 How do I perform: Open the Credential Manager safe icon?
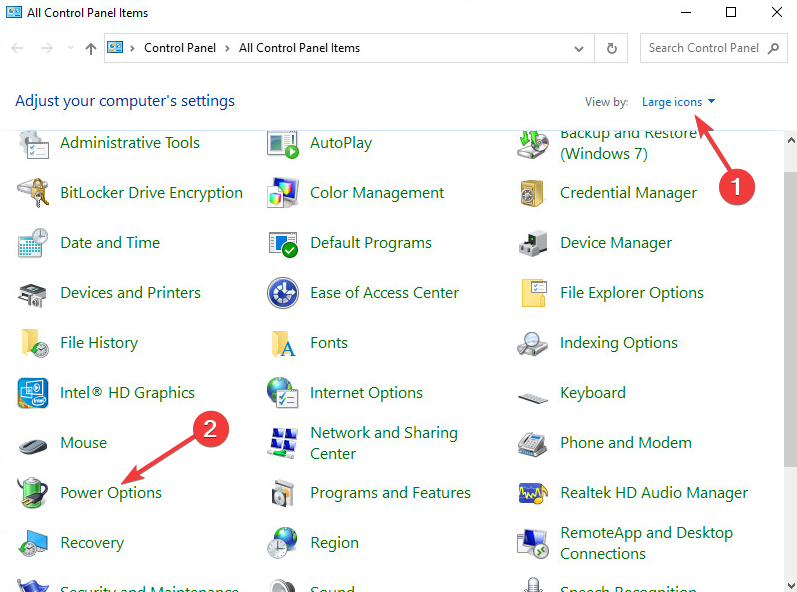coord(532,193)
